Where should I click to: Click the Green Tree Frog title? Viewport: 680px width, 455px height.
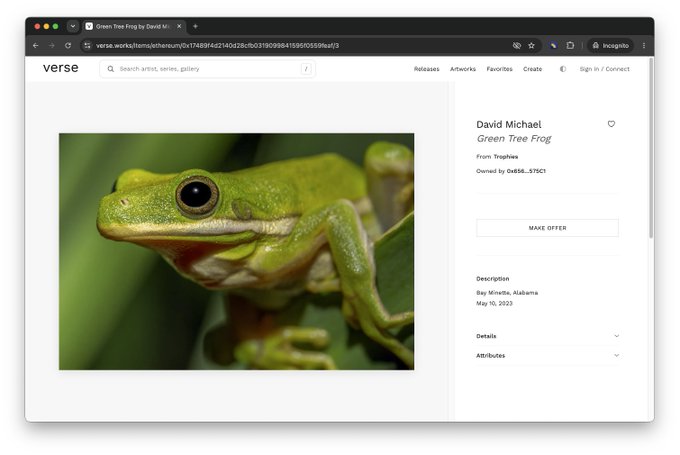point(514,139)
